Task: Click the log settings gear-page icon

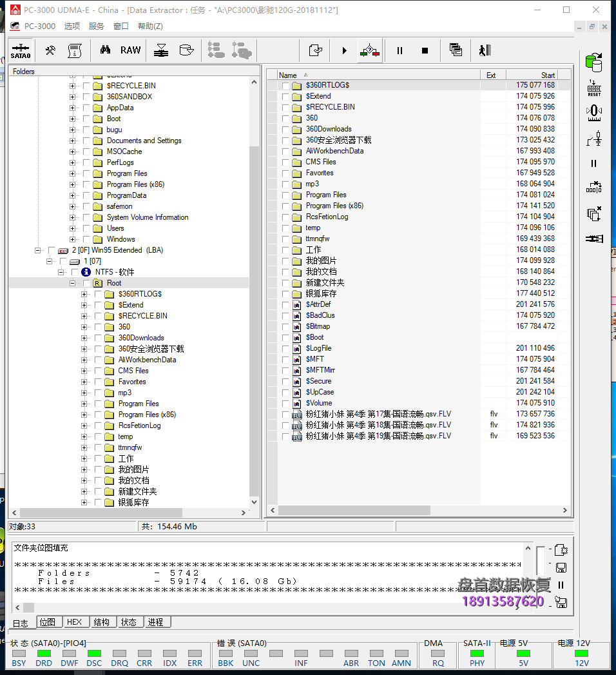Action: [x=561, y=550]
